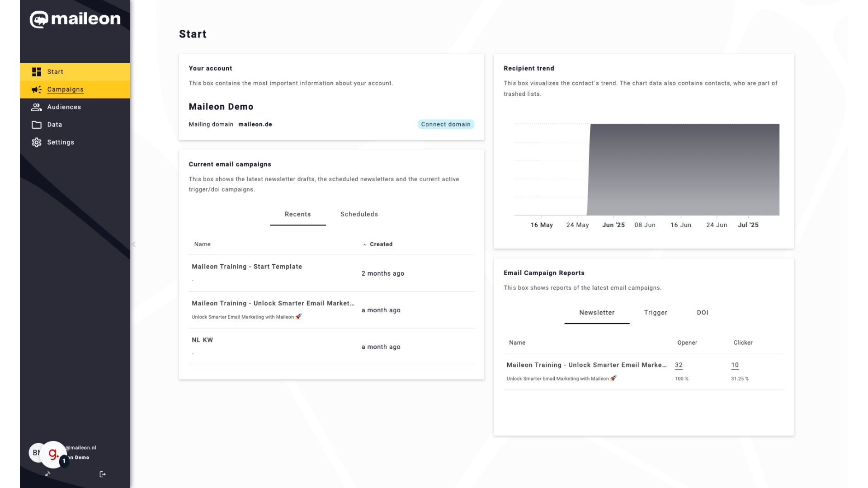Click clicker count 10
This screenshot has width=868, height=488.
coord(735,365)
